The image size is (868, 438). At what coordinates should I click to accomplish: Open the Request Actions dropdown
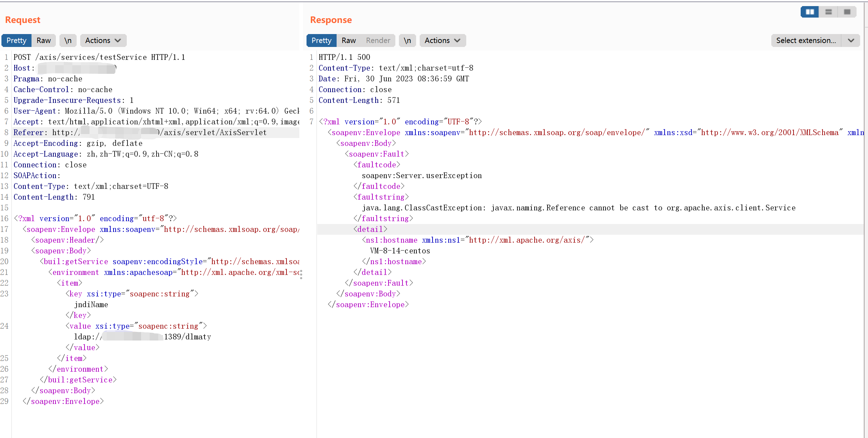pos(103,41)
